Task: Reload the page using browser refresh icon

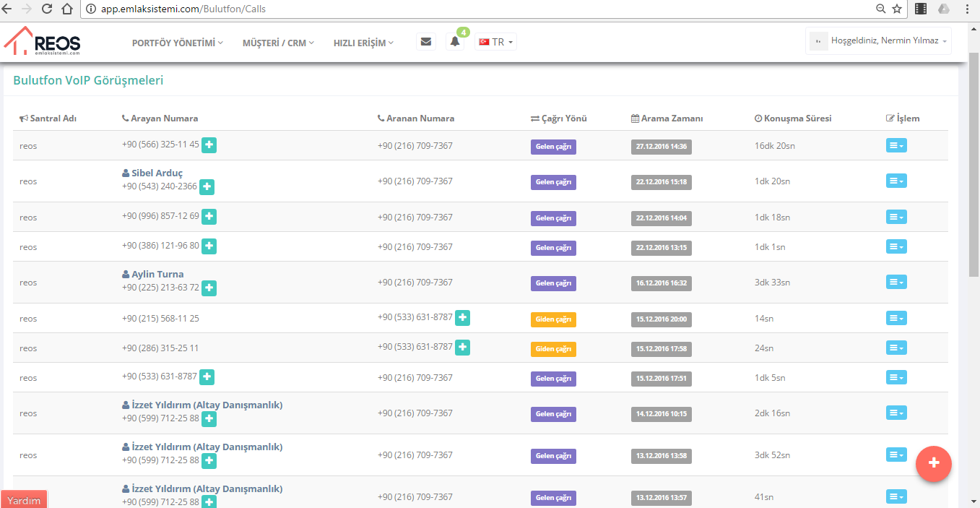Action: pos(47,9)
